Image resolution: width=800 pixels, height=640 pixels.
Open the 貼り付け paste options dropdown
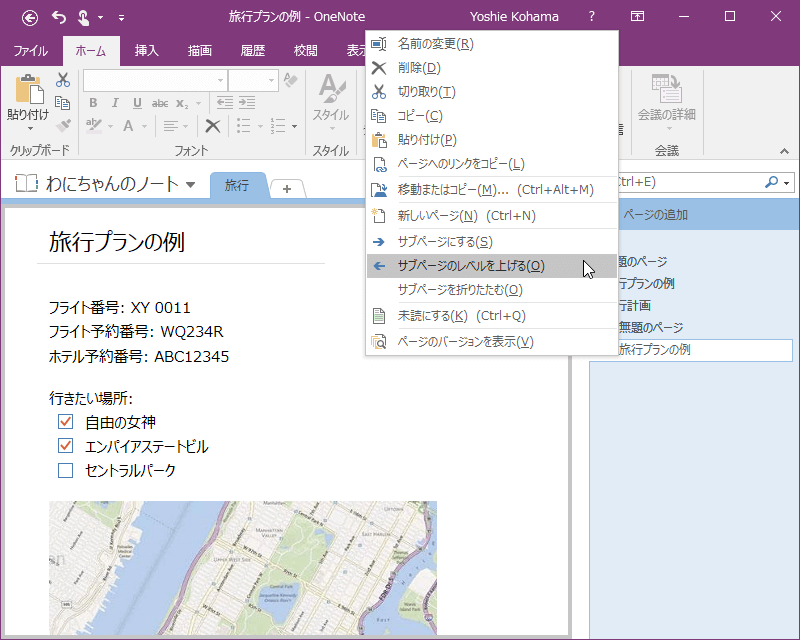click(x=30, y=127)
